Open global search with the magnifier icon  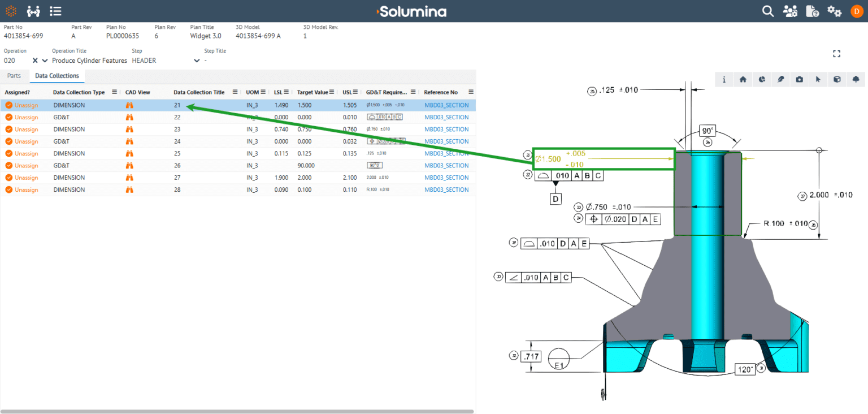click(767, 11)
